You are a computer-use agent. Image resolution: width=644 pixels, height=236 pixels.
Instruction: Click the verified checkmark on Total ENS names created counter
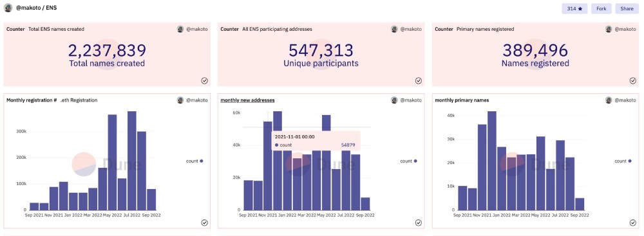[x=205, y=81]
